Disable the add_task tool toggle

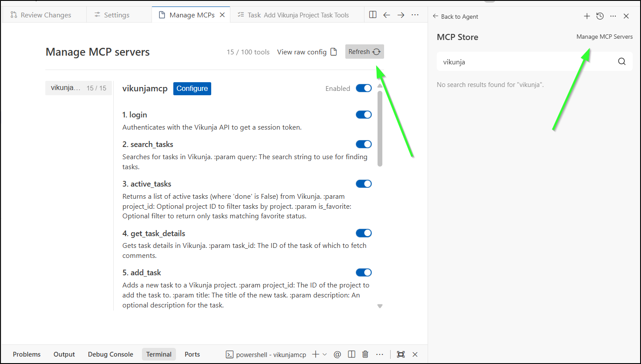pyautogui.click(x=364, y=273)
